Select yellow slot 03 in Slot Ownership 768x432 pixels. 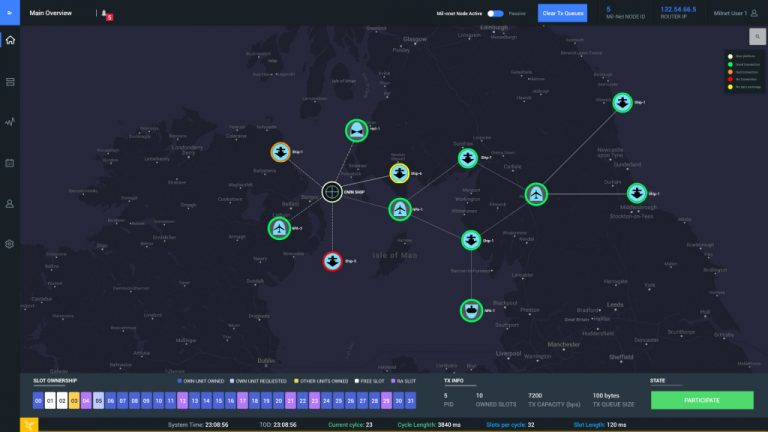74,400
